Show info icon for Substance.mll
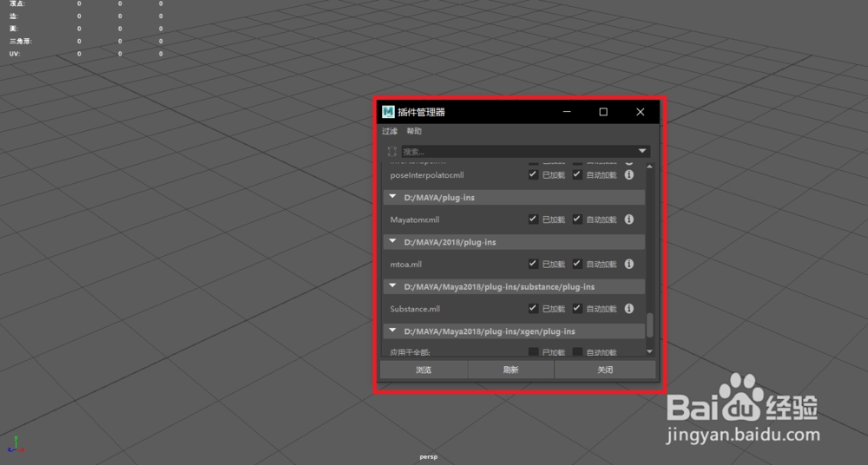Screen dimensions: 868x465 click(x=628, y=308)
